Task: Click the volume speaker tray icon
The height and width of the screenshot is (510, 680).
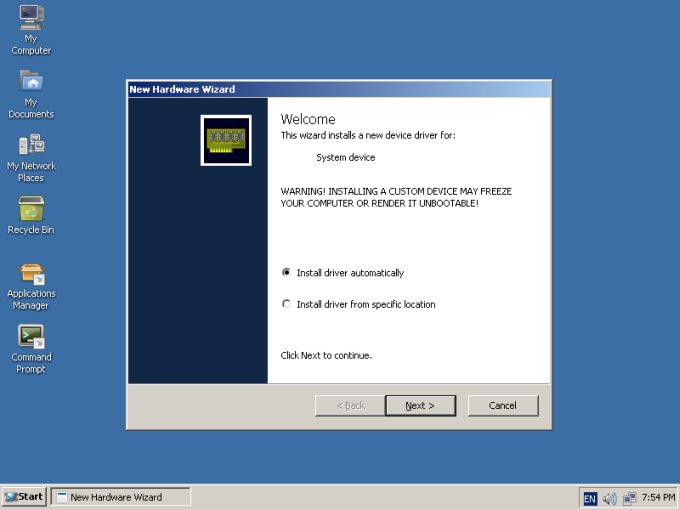Action: click(x=610, y=498)
